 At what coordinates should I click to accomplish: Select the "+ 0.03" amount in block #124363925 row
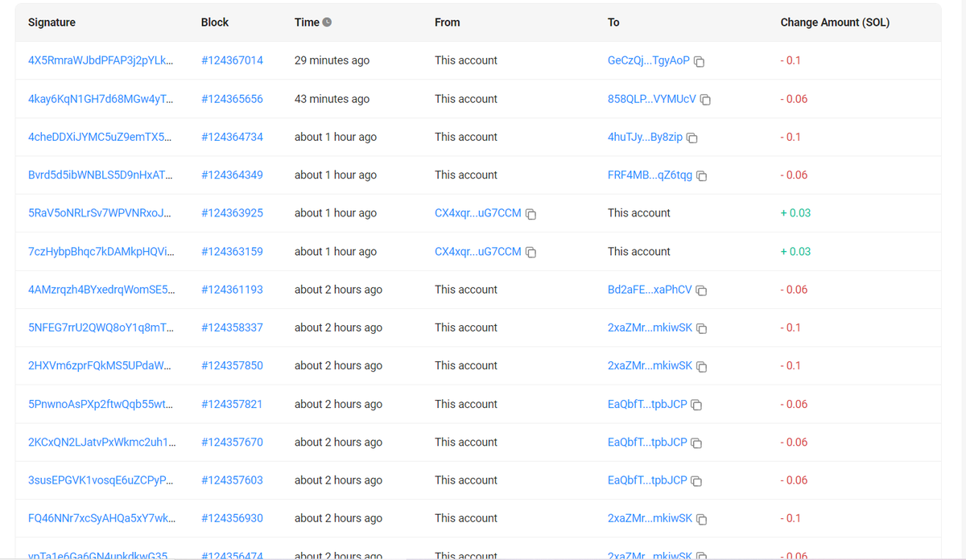(795, 213)
